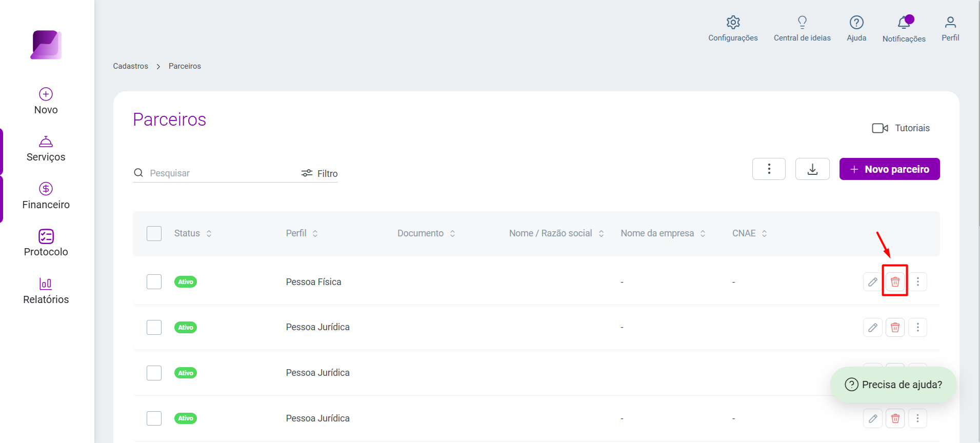Click Pessoa Física profile text
The width and height of the screenshot is (980, 443).
(313, 282)
